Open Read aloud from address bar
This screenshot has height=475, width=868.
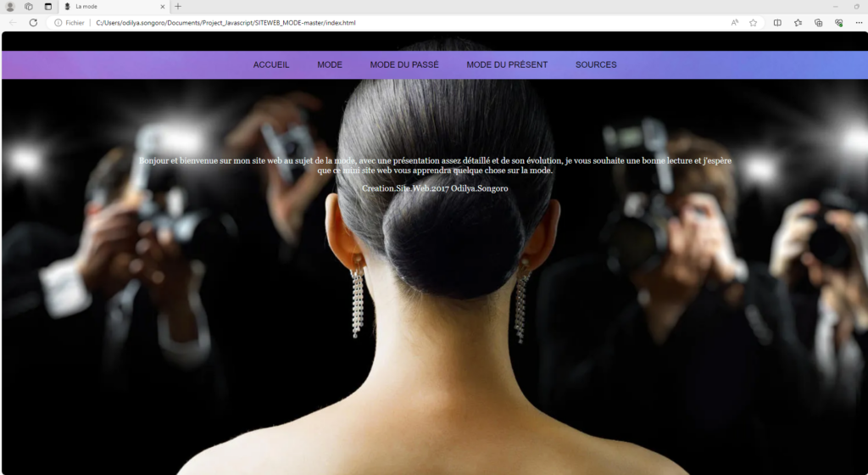coord(735,23)
